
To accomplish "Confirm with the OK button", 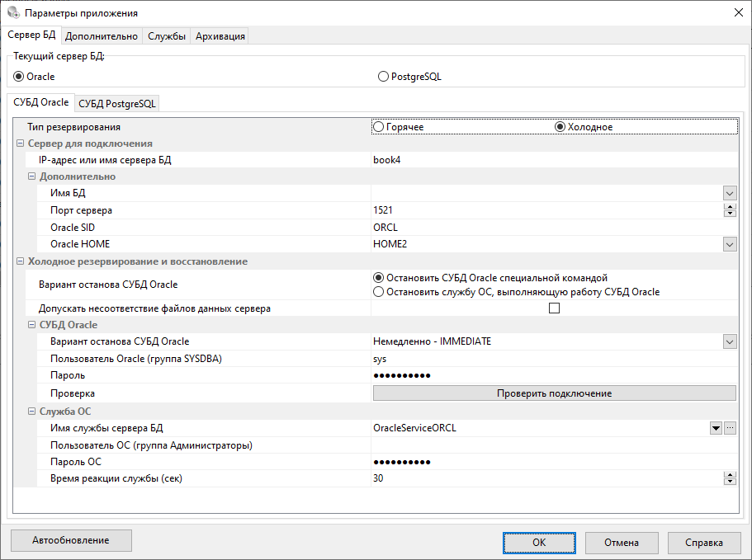I will coord(539,543).
